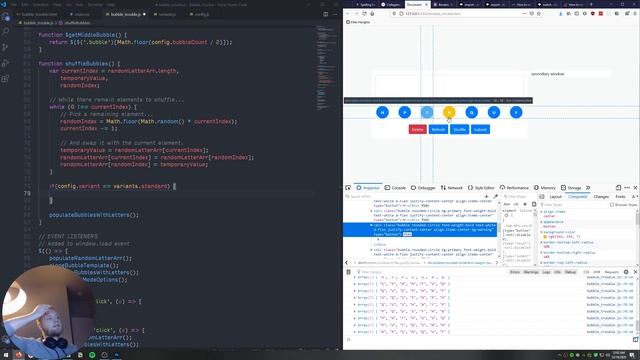
Task: Open Spotify from the Windows taskbar
Action: point(92,355)
